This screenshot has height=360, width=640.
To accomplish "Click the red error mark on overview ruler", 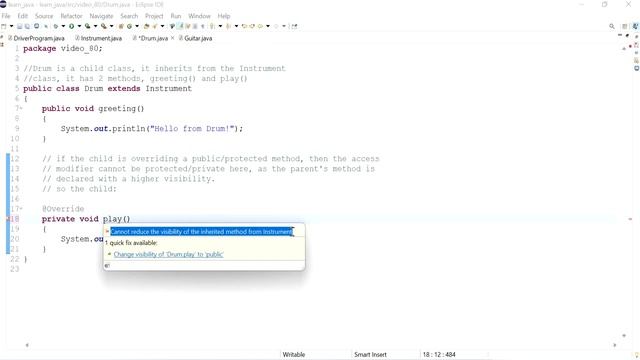I will point(630,219).
